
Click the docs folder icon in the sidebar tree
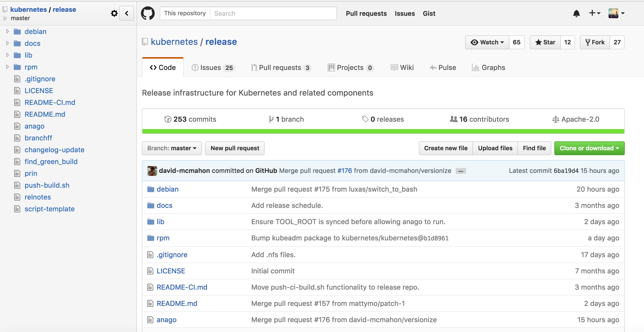coord(17,43)
